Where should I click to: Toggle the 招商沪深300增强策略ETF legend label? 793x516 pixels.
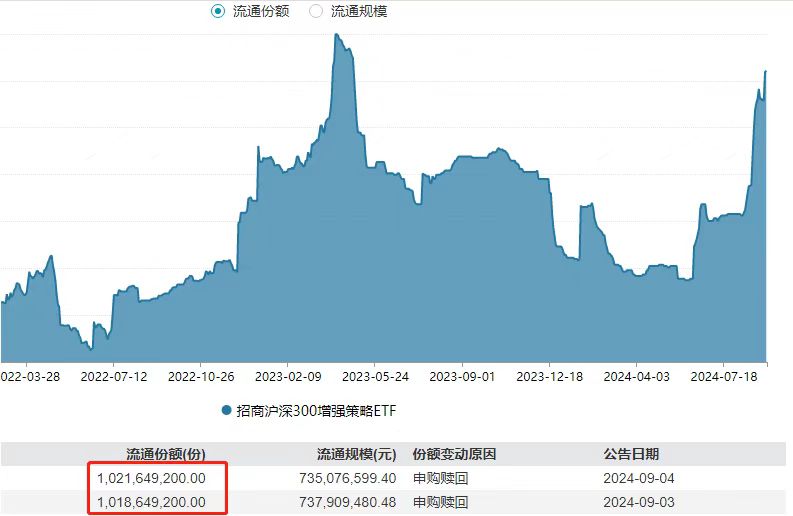(316, 410)
